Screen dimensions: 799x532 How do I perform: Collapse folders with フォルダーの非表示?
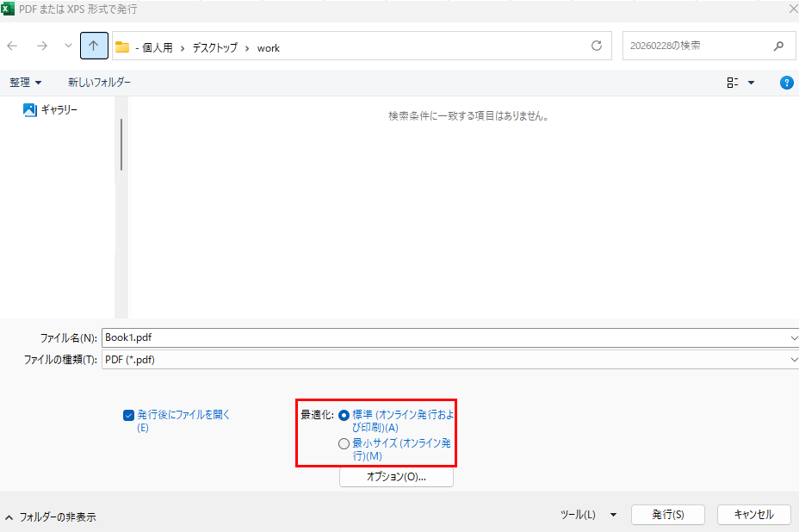[x=50, y=517]
